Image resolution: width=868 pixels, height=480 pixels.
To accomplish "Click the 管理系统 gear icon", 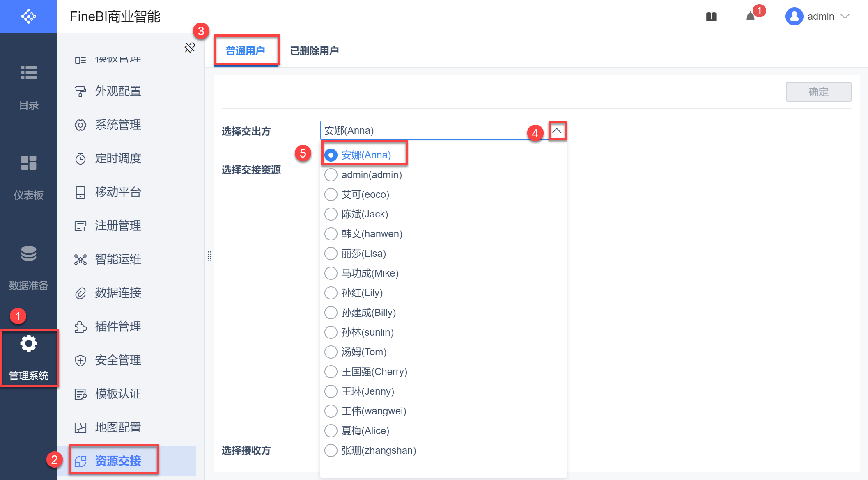I will tap(29, 344).
